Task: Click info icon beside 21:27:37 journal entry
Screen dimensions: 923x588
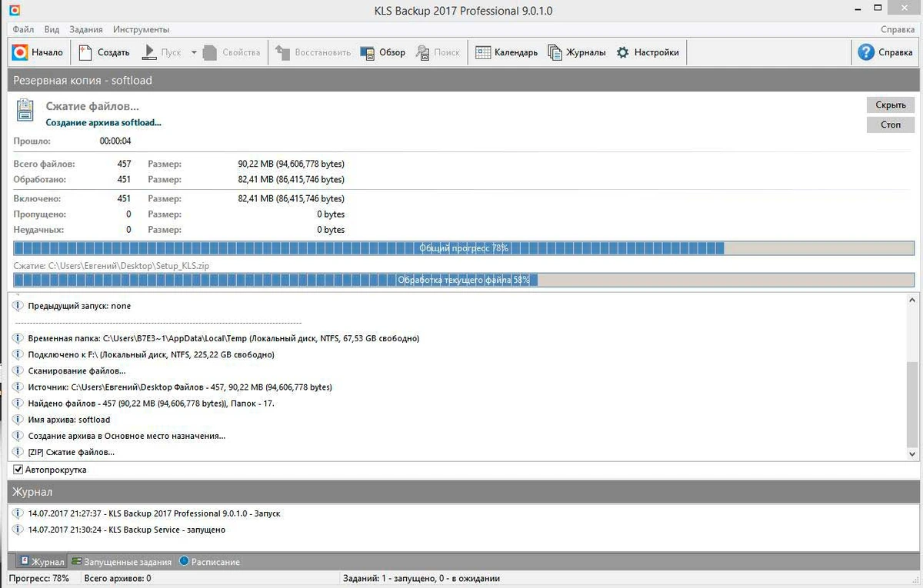Action: click(18, 513)
